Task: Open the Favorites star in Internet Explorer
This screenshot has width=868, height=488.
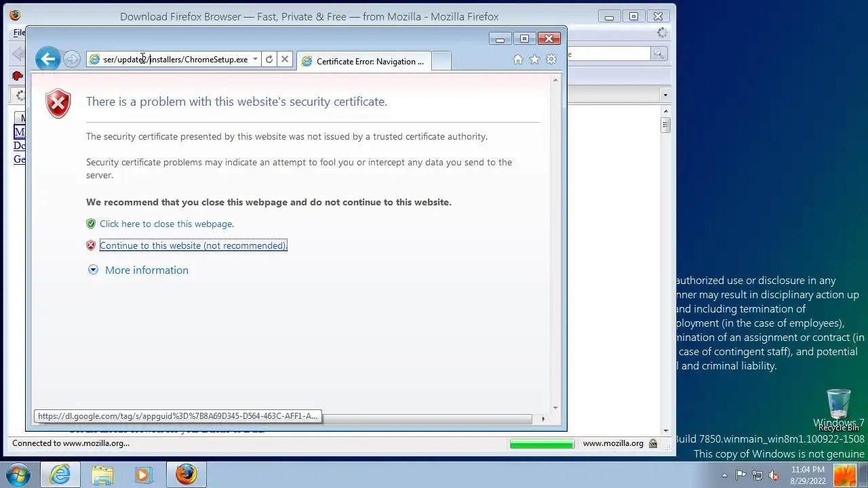Action: click(x=534, y=60)
